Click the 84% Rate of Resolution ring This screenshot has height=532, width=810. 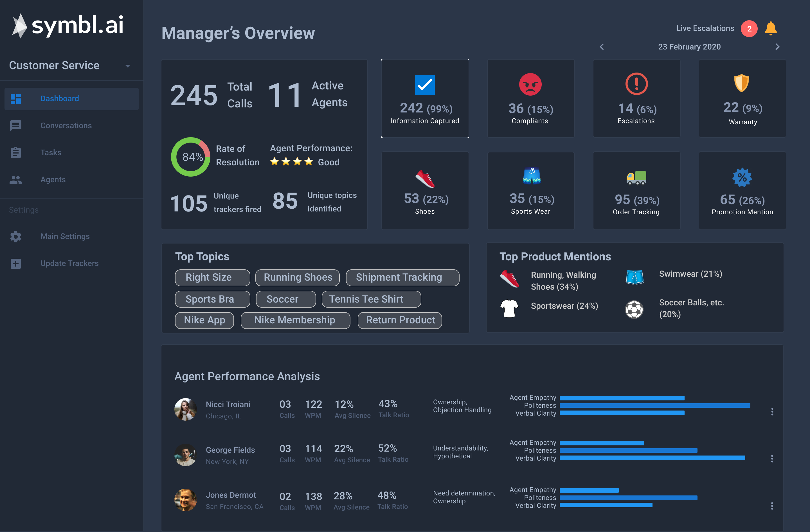191,157
